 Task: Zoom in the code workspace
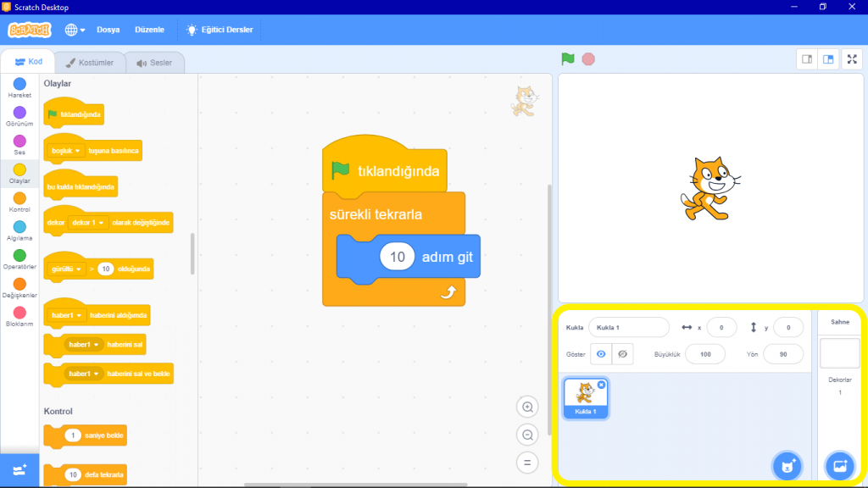tap(527, 408)
